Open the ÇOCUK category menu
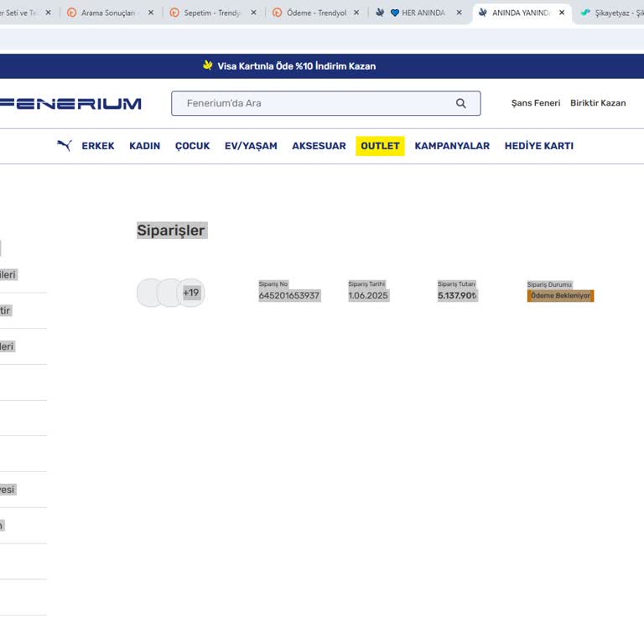644x644 pixels. (192, 146)
